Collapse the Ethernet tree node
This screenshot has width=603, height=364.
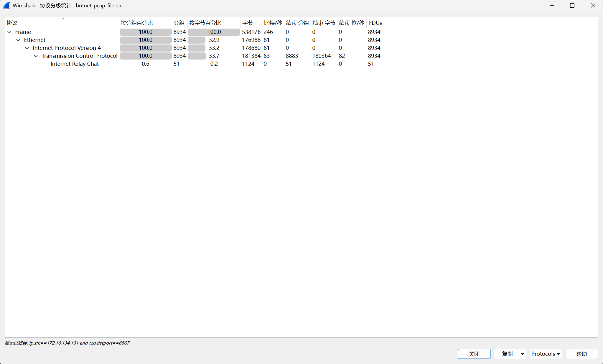(18, 40)
